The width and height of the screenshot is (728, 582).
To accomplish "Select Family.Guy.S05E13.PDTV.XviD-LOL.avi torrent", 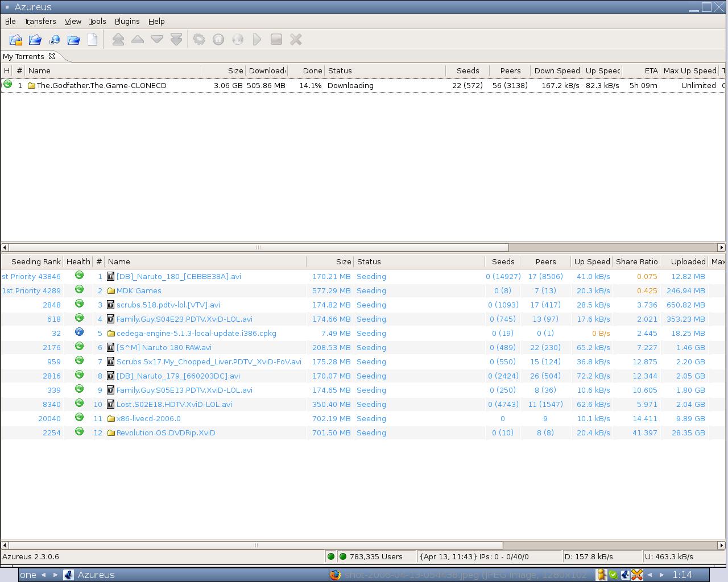I will click(363, 390).
